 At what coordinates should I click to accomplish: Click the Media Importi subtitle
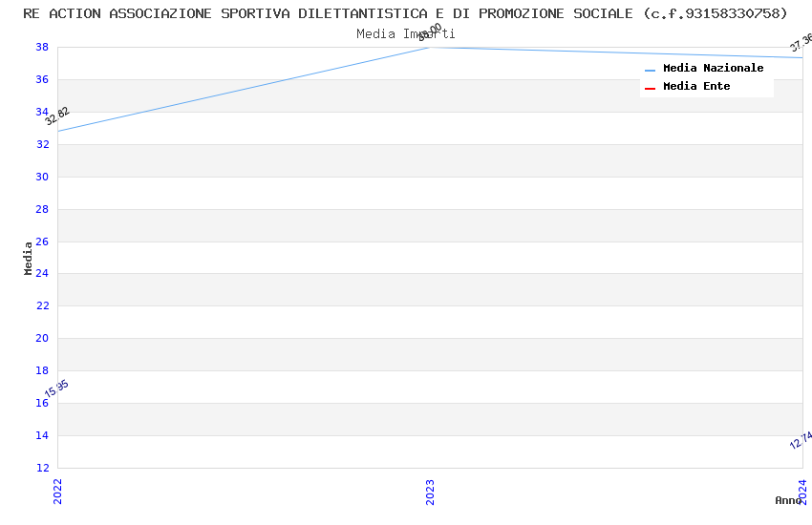pyautogui.click(x=406, y=34)
